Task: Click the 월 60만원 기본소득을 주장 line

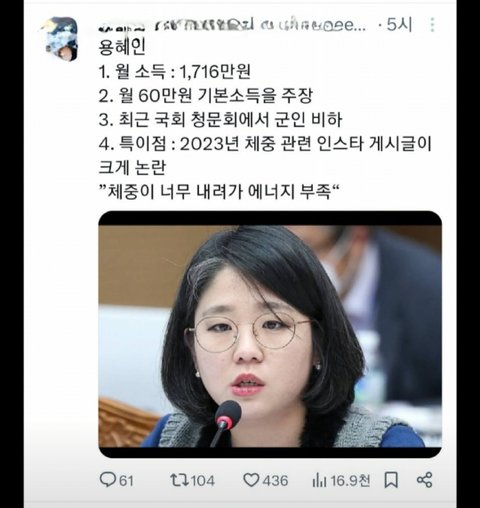Action: tap(206, 96)
